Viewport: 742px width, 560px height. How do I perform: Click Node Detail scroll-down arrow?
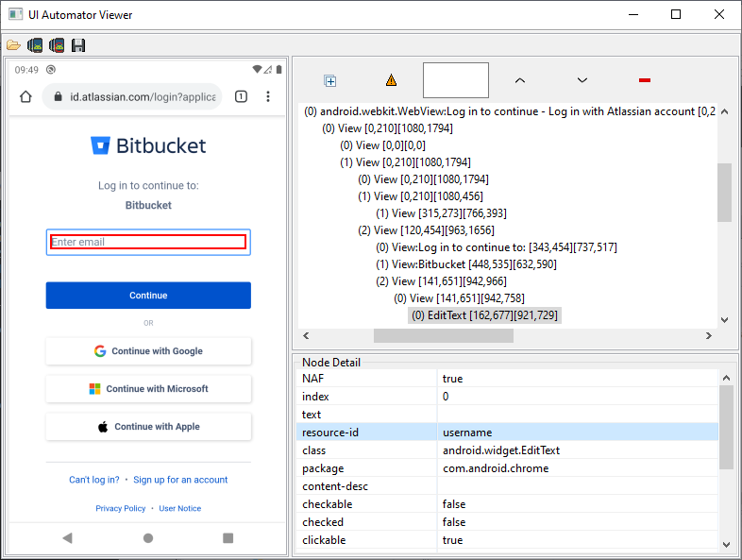pyautogui.click(x=726, y=544)
